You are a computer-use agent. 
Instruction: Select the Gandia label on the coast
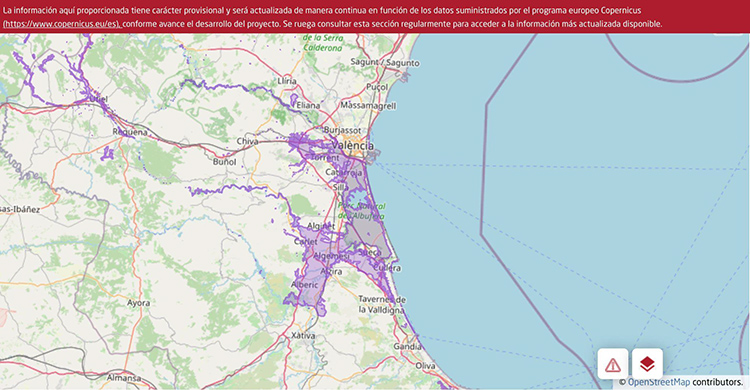coord(408,346)
